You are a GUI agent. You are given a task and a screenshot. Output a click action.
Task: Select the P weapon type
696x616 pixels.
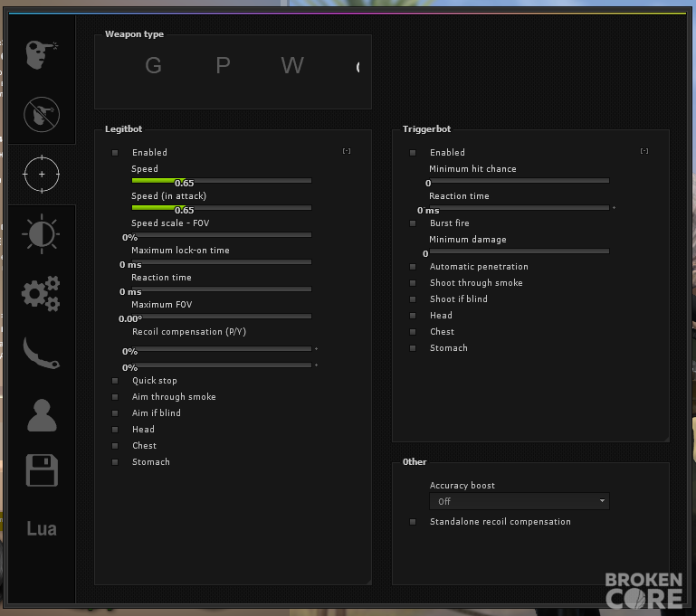223,66
